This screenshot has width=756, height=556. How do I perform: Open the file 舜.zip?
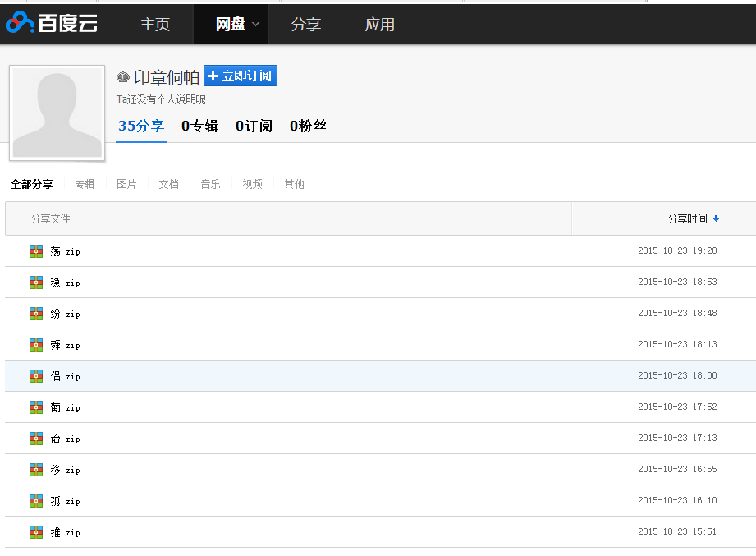click(65, 345)
